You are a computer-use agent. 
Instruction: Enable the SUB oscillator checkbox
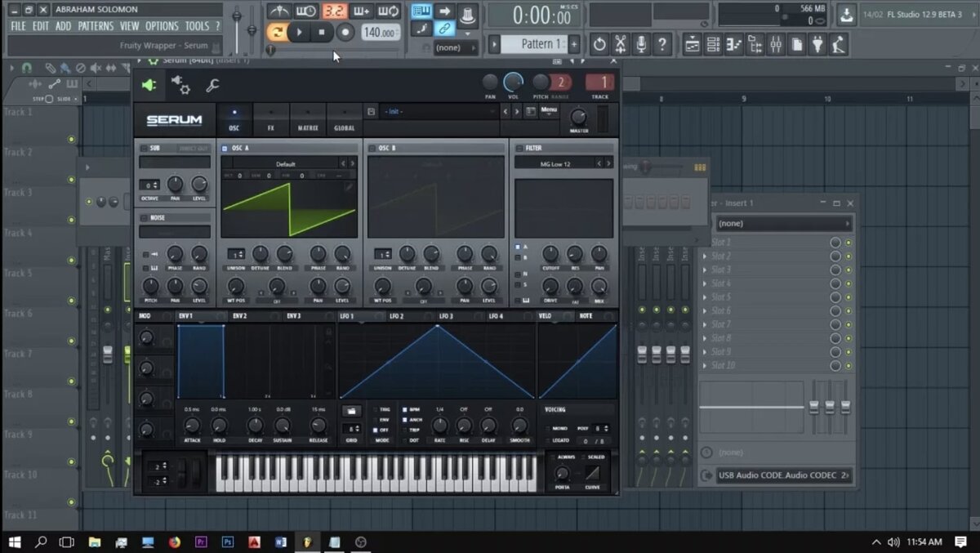(x=144, y=149)
